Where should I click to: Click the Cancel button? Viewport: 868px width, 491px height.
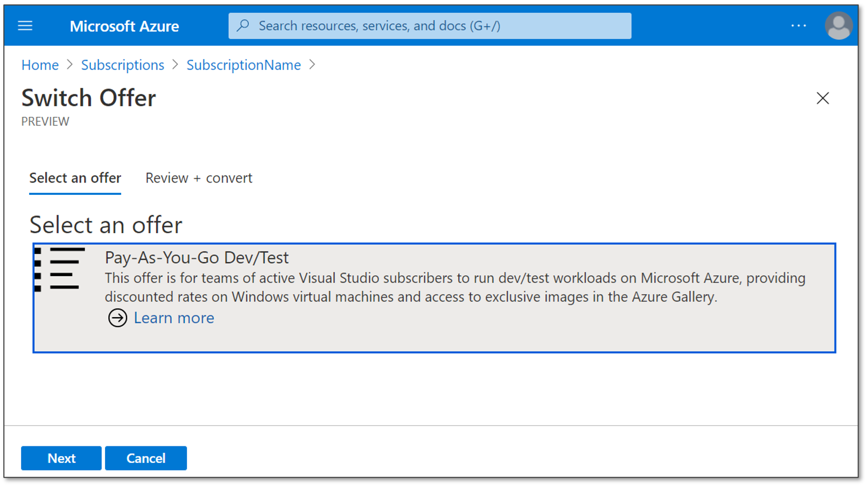146,458
